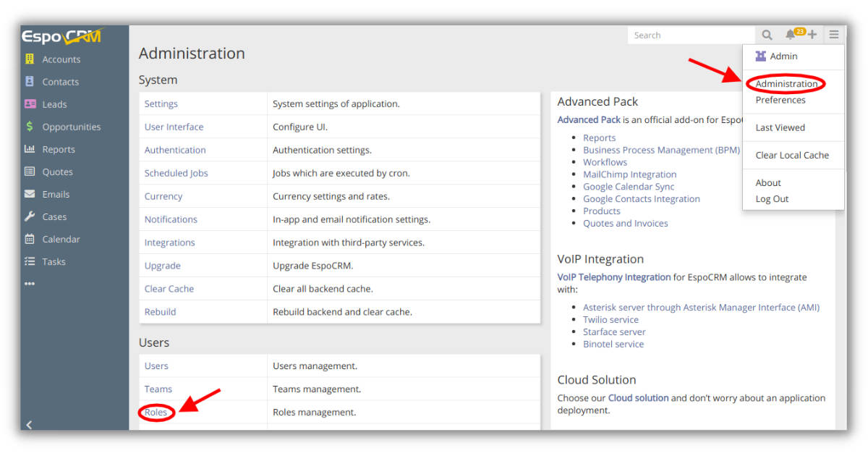868x456 pixels.
Task: Open Roles management
Action: click(x=156, y=412)
